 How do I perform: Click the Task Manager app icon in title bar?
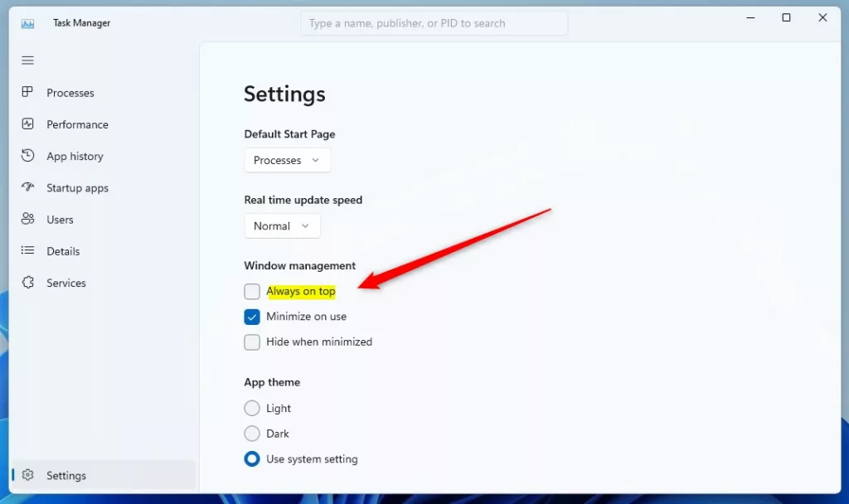(x=27, y=23)
